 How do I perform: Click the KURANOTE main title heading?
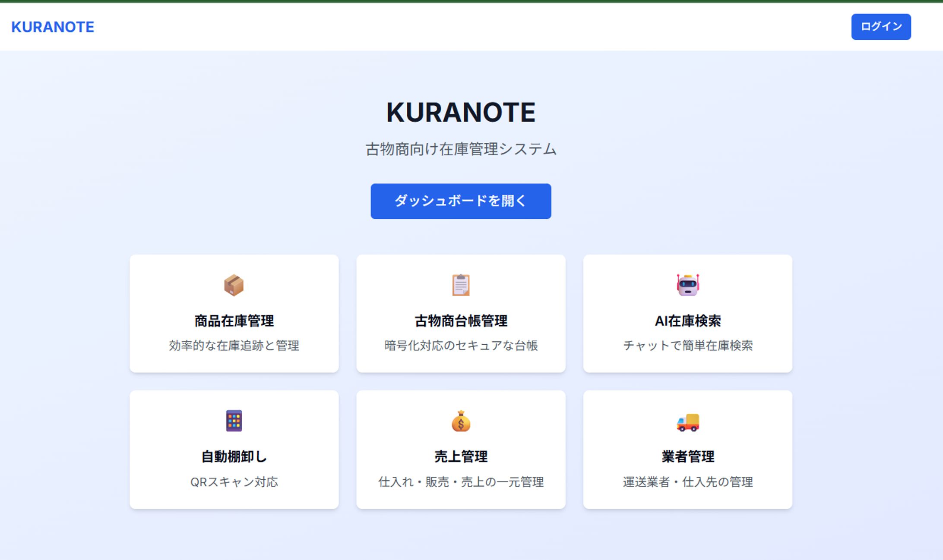coord(460,113)
